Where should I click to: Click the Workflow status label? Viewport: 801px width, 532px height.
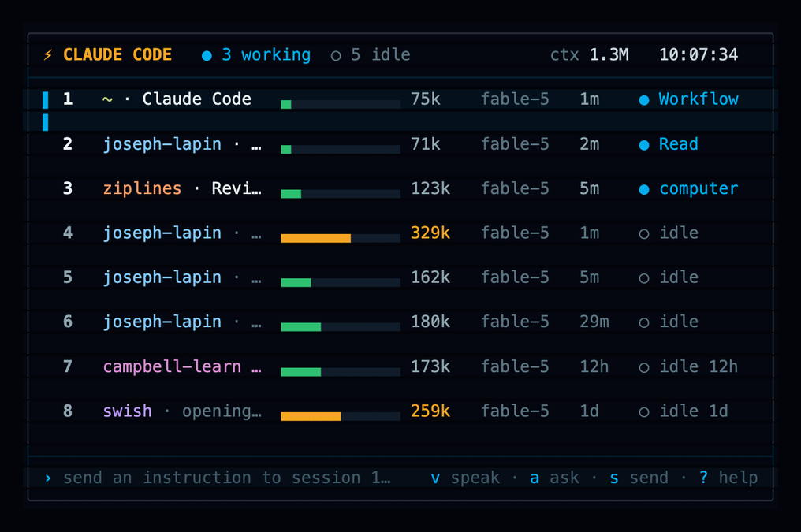[699, 99]
